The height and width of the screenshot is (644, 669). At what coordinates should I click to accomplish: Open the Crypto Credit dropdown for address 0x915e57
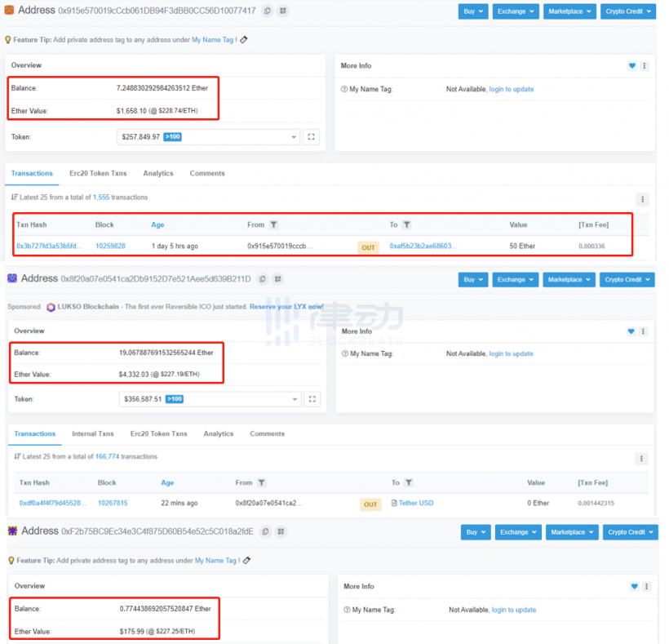[x=628, y=11]
